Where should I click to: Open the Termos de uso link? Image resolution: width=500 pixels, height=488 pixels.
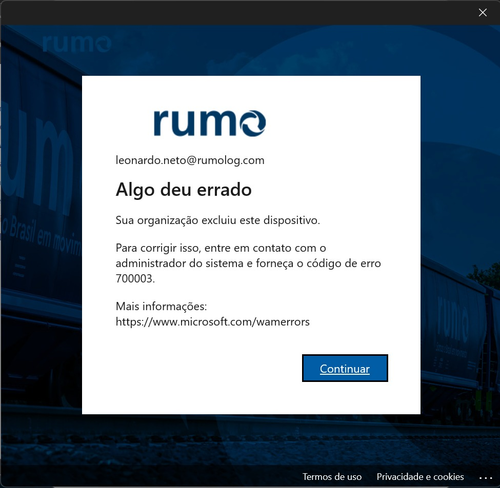tap(332, 477)
